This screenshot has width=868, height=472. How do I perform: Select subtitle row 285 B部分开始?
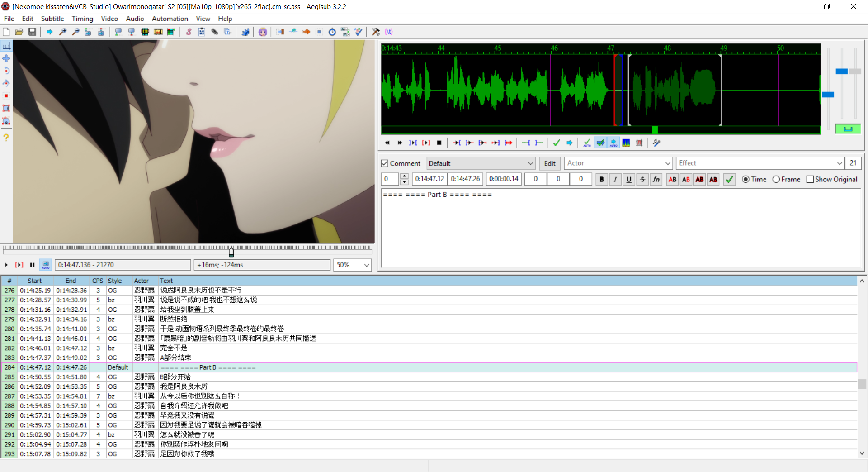[x=429, y=377]
